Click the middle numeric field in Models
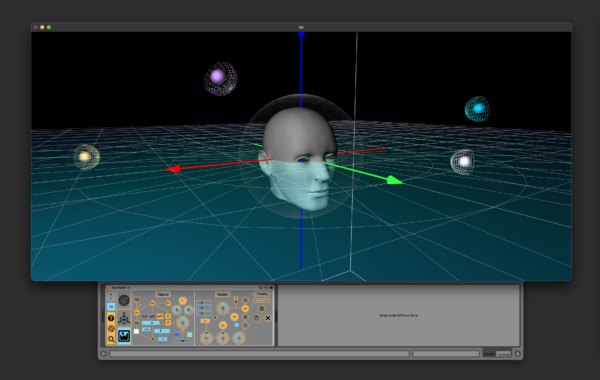This screenshot has width=600, height=380. click(204, 308)
